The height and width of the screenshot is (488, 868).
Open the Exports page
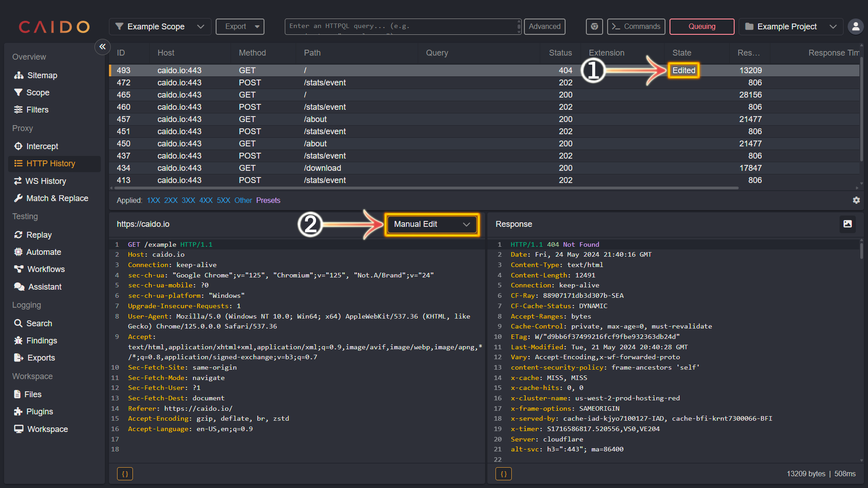pos(35,358)
